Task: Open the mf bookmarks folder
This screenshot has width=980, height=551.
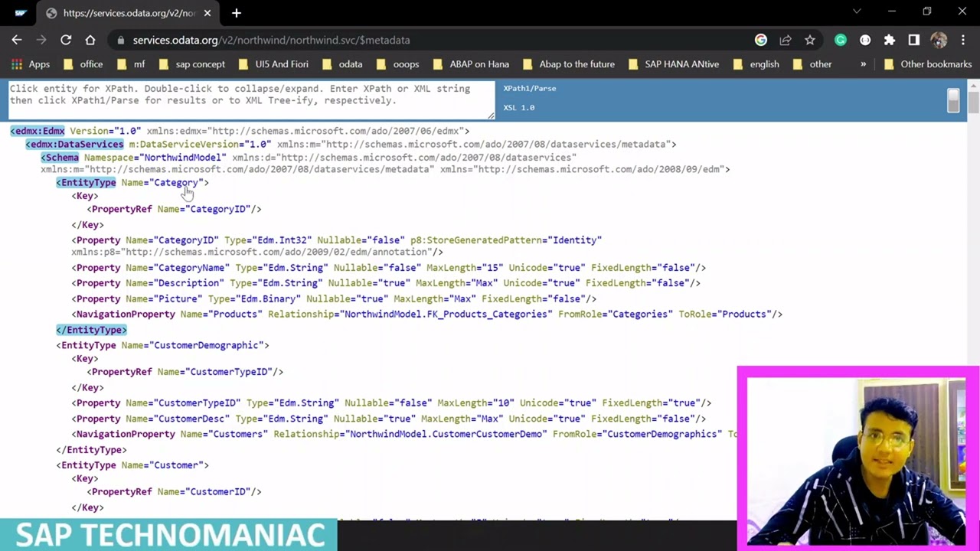Action: (x=131, y=64)
